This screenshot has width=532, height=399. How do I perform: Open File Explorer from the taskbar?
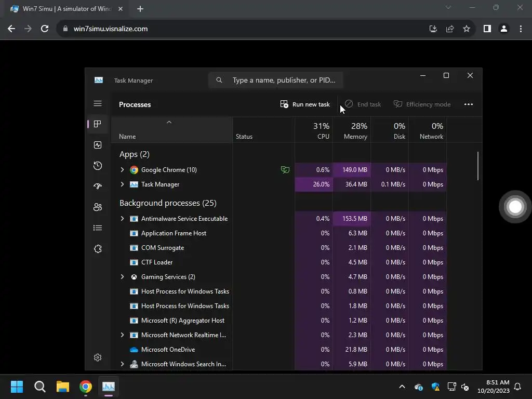click(63, 387)
